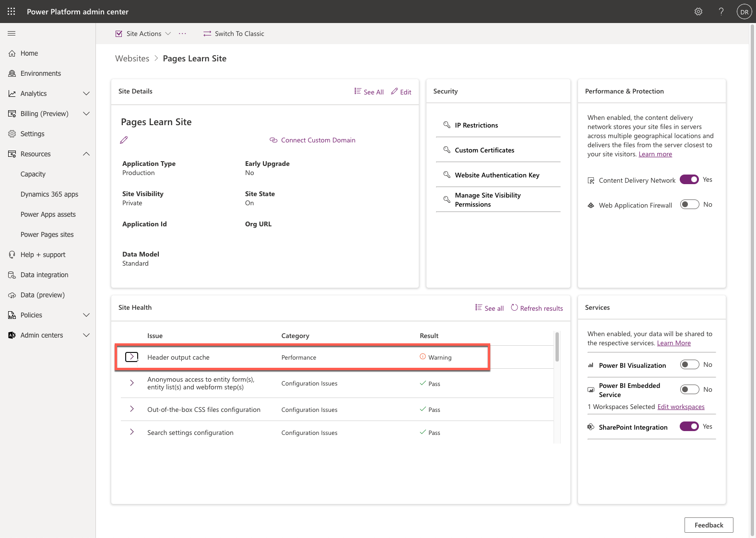Click the Warning result for Header output cache
756x538 pixels.
click(436, 357)
